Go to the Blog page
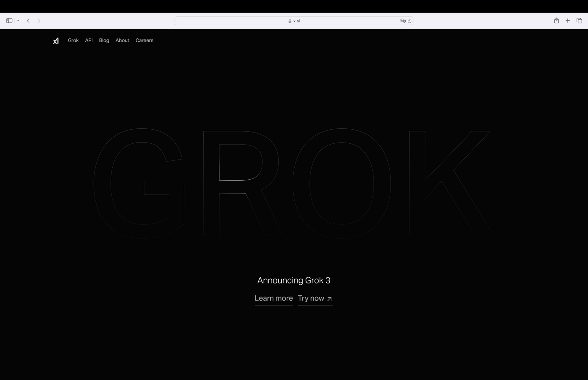 point(104,41)
